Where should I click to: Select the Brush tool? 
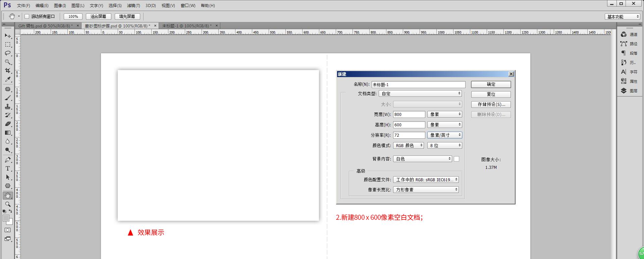[8, 98]
